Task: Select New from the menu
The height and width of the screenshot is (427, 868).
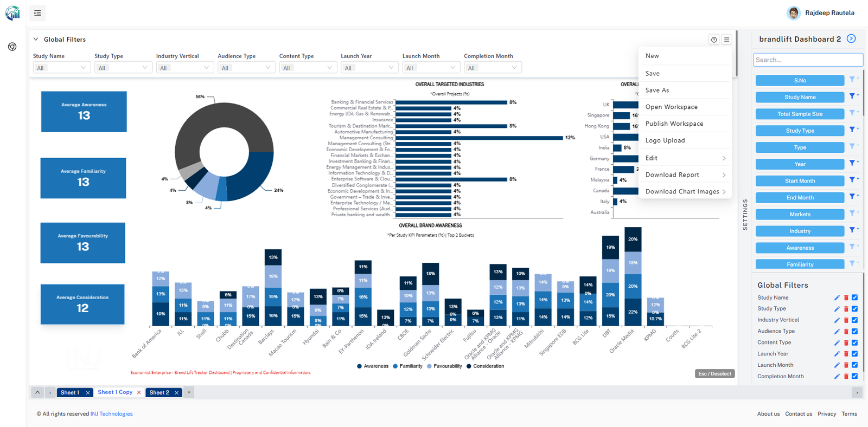Action: pos(685,56)
